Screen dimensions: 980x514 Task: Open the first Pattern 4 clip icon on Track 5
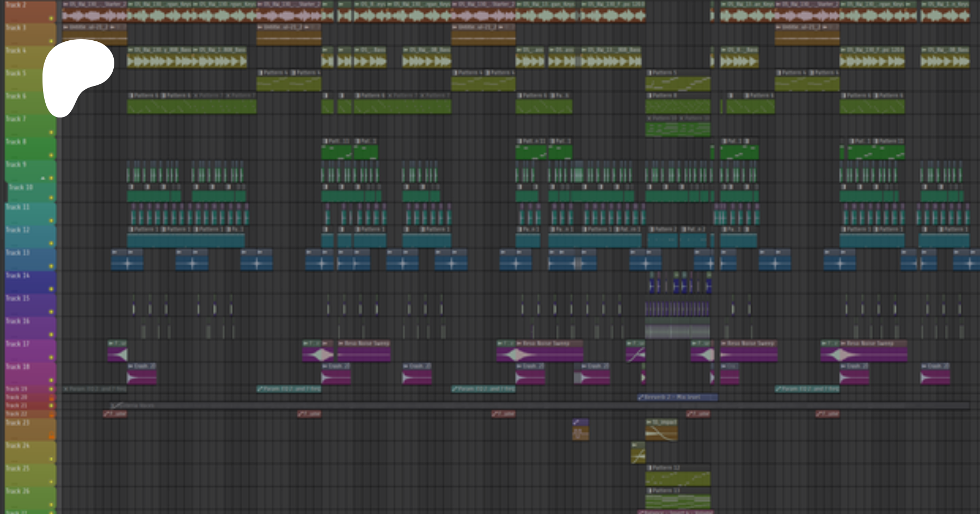(261, 72)
